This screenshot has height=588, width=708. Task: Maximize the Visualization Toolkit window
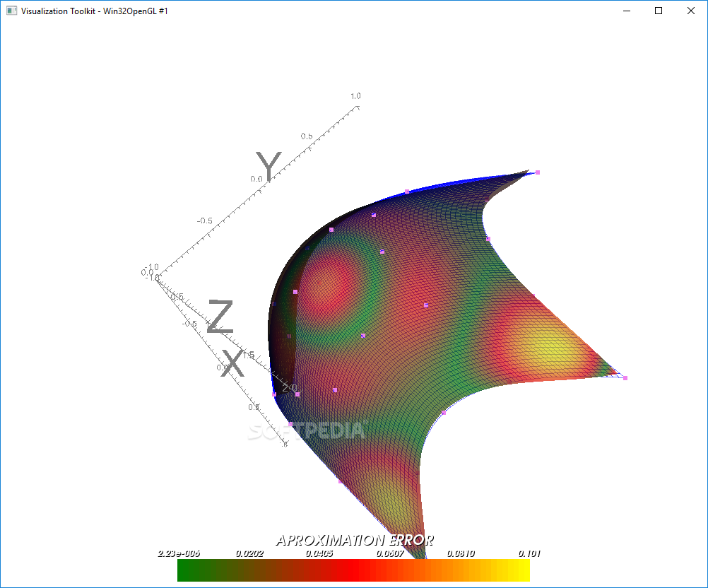(659, 11)
